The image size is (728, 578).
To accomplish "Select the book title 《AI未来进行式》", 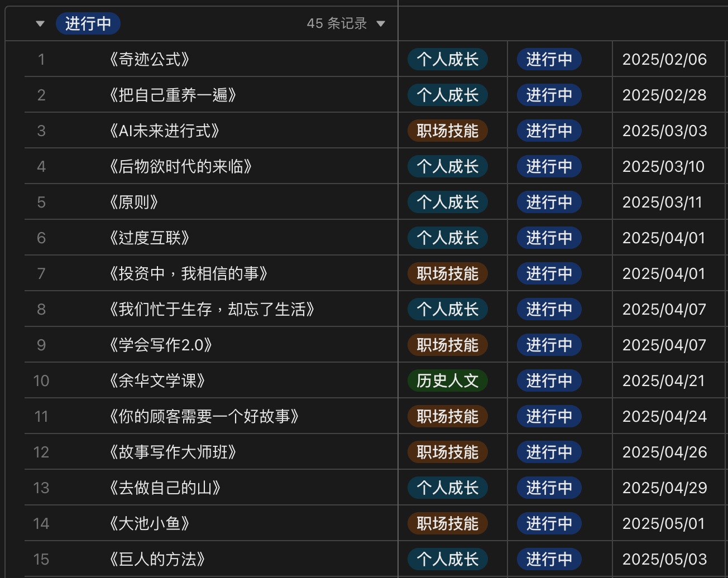I will click(x=165, y=131).
